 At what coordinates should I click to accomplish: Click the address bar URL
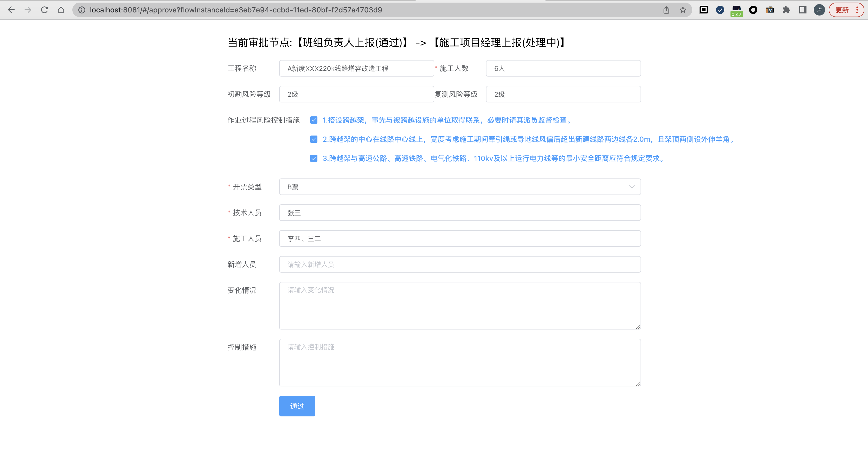(x=236, y=10)
